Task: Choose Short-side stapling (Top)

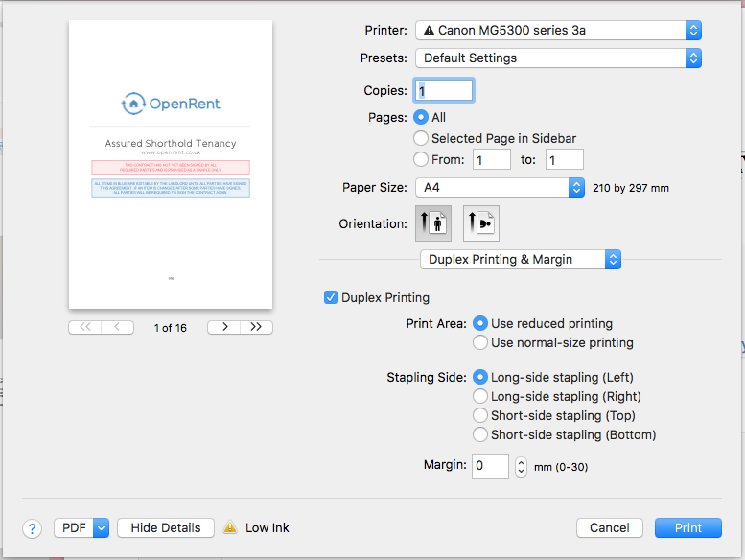Action: click(x=480, y=415)
